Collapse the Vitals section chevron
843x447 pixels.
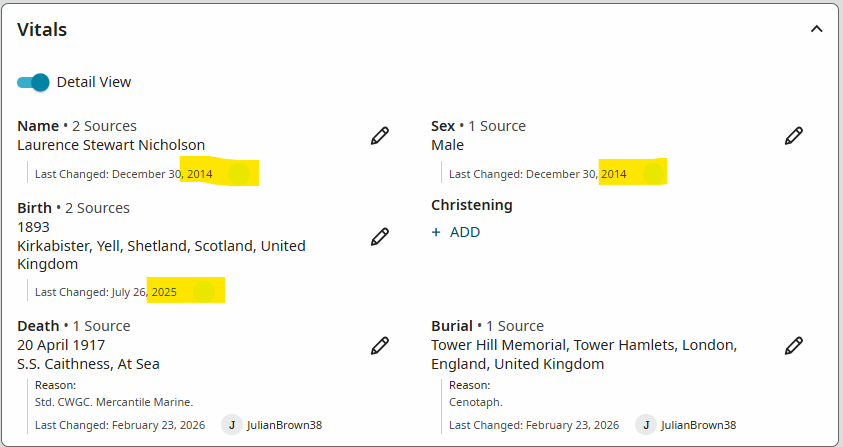tap(817, 29)
